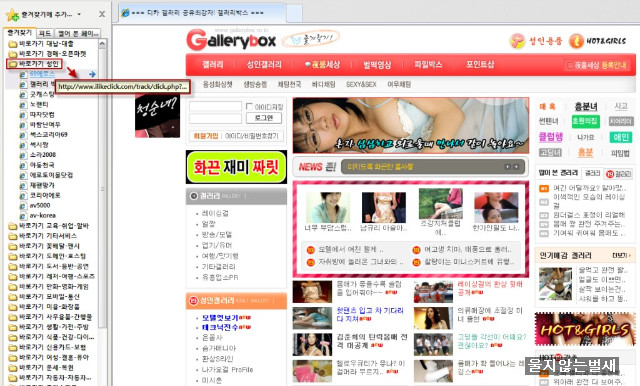Screen dimensions: 640x386
Task: Click the NEWS ticker previous arrow
Action: click(507, 166)
